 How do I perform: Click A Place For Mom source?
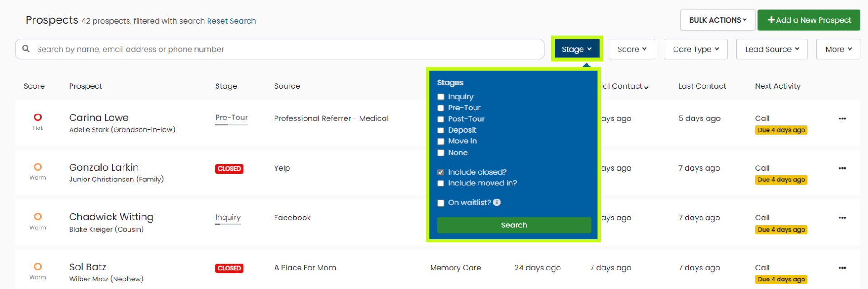pos(305,268)
